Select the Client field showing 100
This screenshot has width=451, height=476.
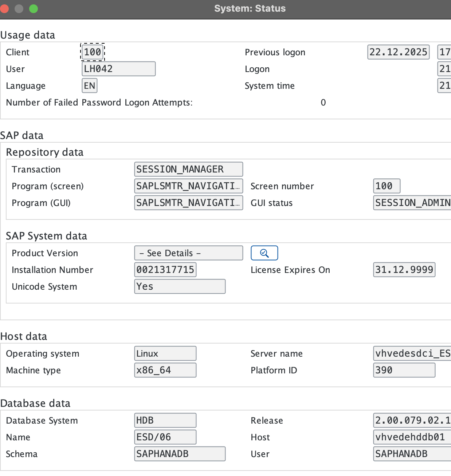click(x=93, y=52)
